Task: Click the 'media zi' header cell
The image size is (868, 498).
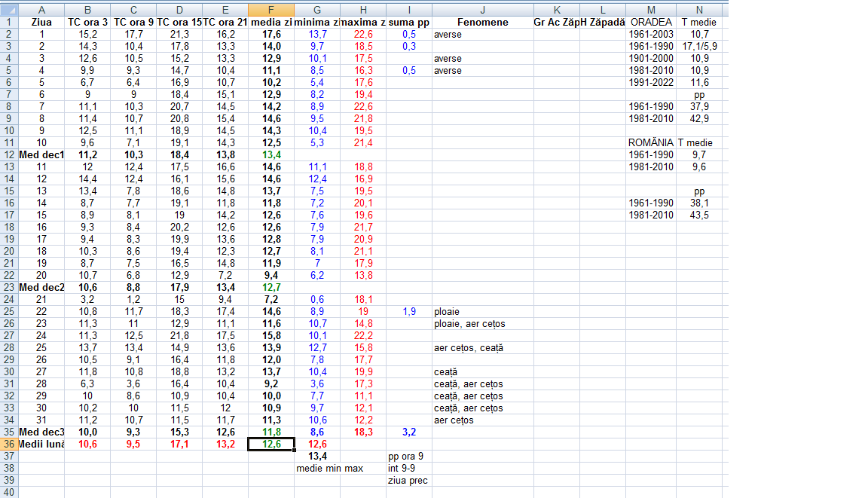Action: (271, 22)
